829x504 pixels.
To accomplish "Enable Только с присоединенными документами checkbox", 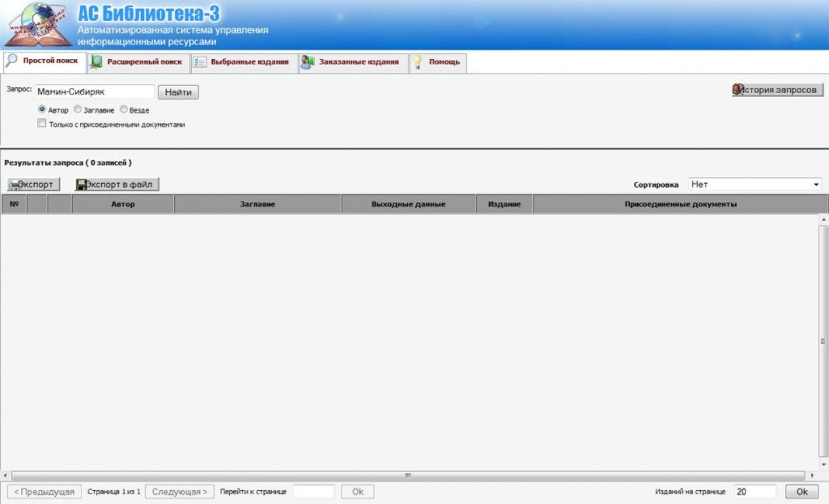I will coord(42,123).
